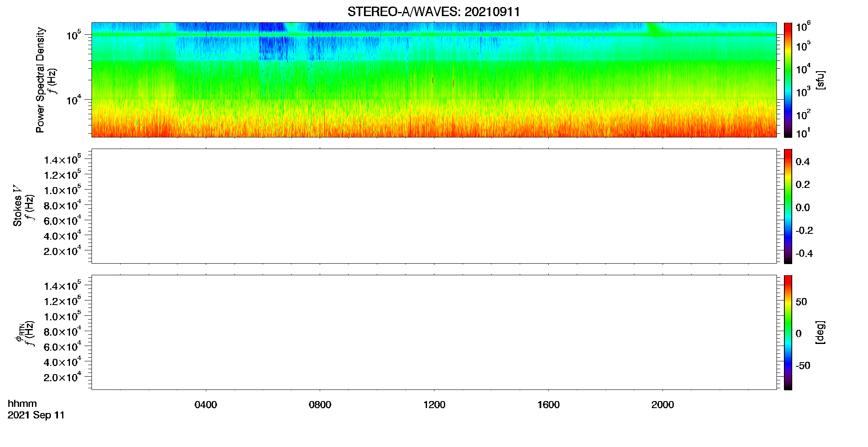Click the [sfu] units label
The height and width of the screenshot is (447, 868).
(820, 80)
